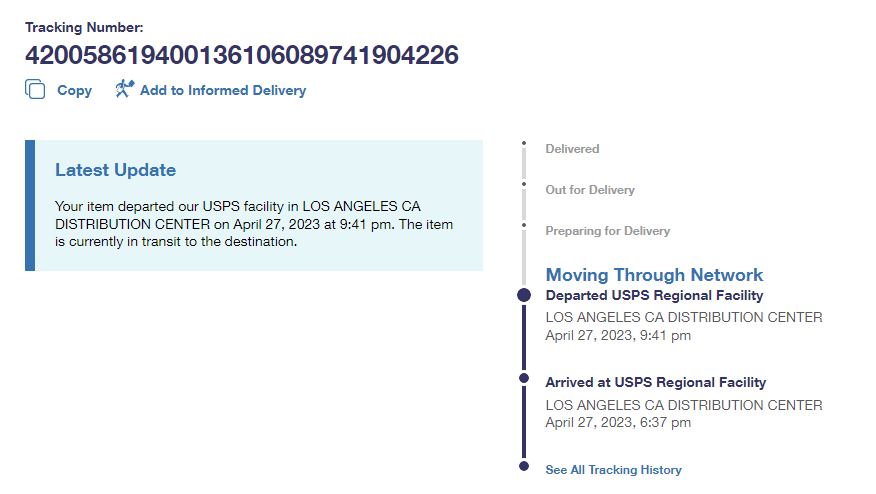This screenshot has width=876, height=494.
Task: Click the timeline dot beside Departed USPS Regional Facility
Action: click(x=523, y=295)
